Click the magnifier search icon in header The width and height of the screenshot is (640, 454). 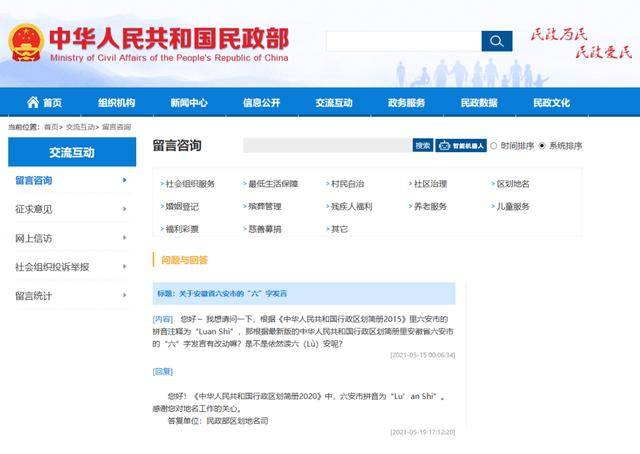[497, 41]
